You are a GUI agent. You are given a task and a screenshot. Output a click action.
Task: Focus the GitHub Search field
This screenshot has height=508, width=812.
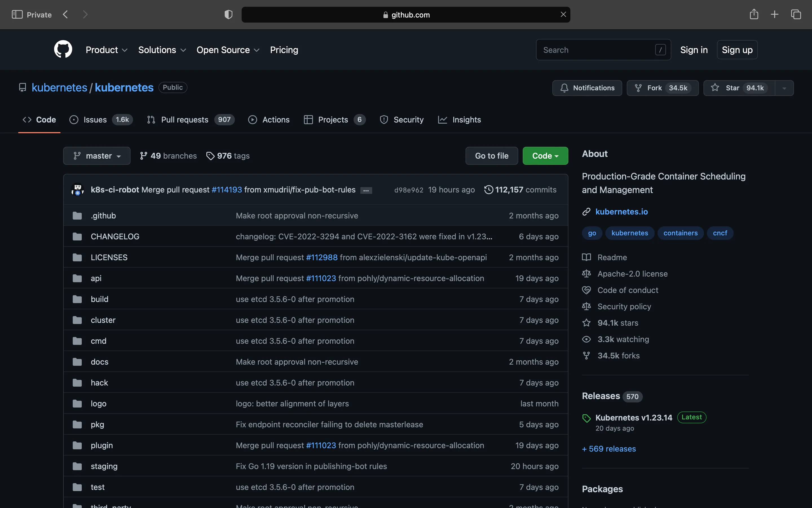pos(603,50)
